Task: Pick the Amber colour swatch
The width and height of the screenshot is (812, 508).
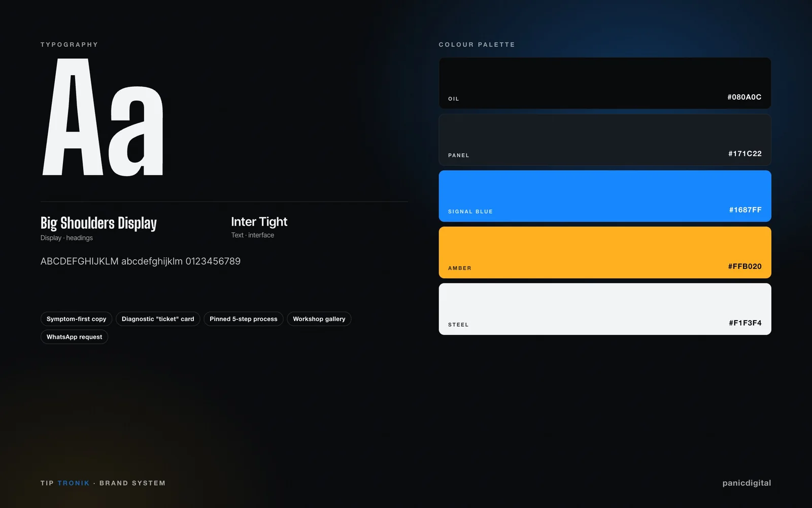Action: [605, 252]
